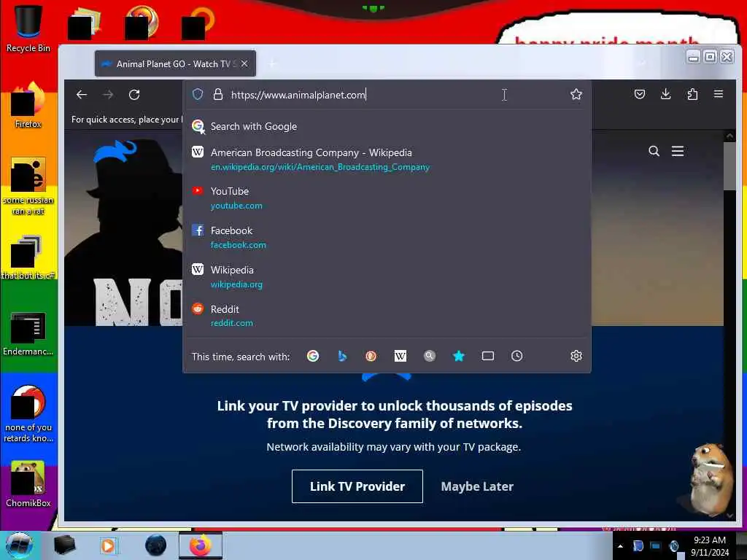Pick the Facebook suggestion
747x560 pixels.
click(387, 237)
